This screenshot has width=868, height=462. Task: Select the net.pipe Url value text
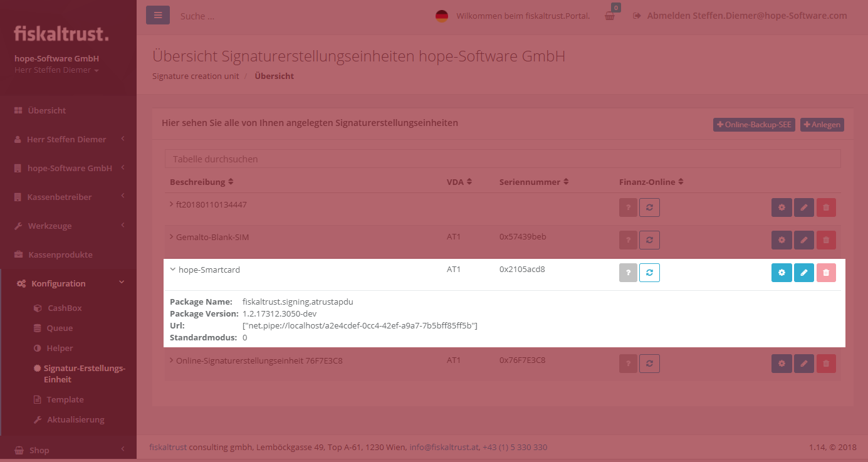360,325
